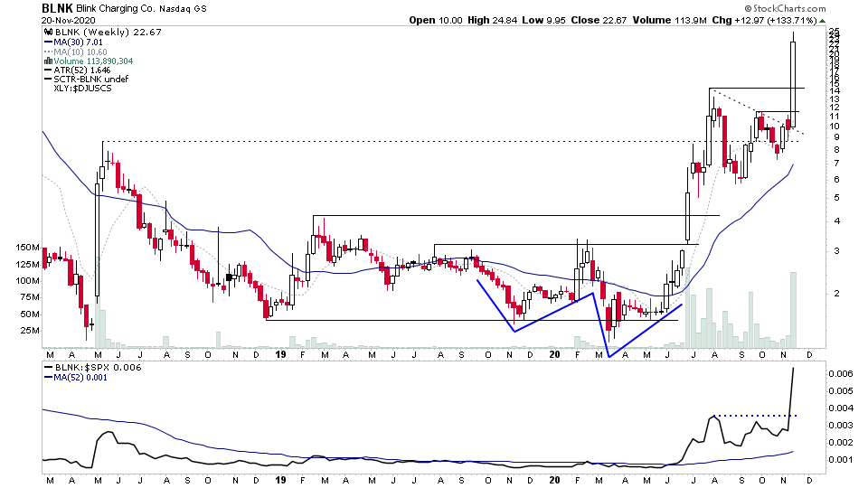Click the year 19 label on the main chart axis
868x488 pixels.
tap(280, 354)
